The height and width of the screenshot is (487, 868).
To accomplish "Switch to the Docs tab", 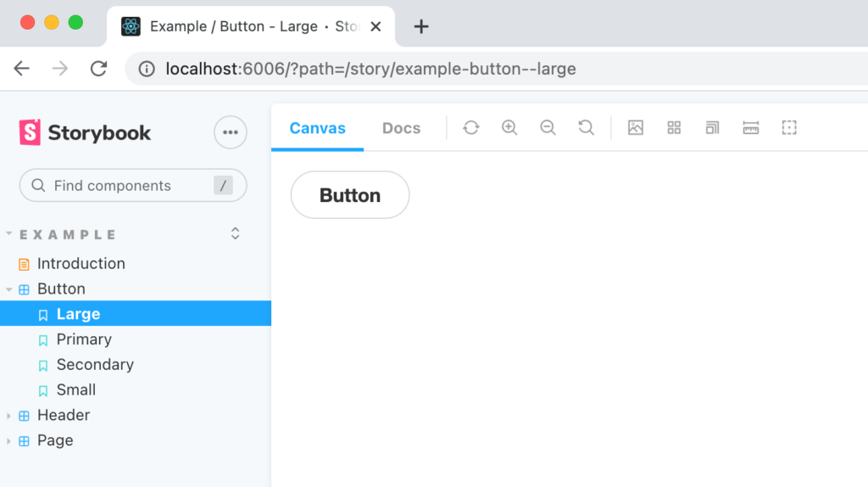I will click(401, 128).
